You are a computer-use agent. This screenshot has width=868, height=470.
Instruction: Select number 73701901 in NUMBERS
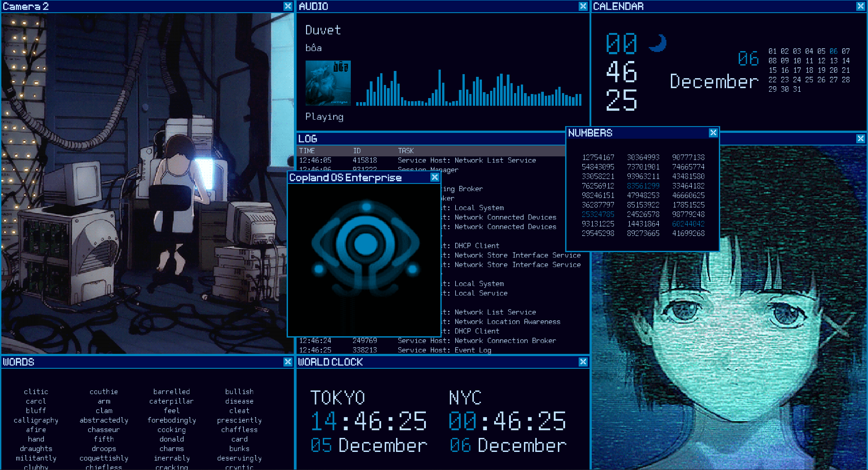click(643, 167)
